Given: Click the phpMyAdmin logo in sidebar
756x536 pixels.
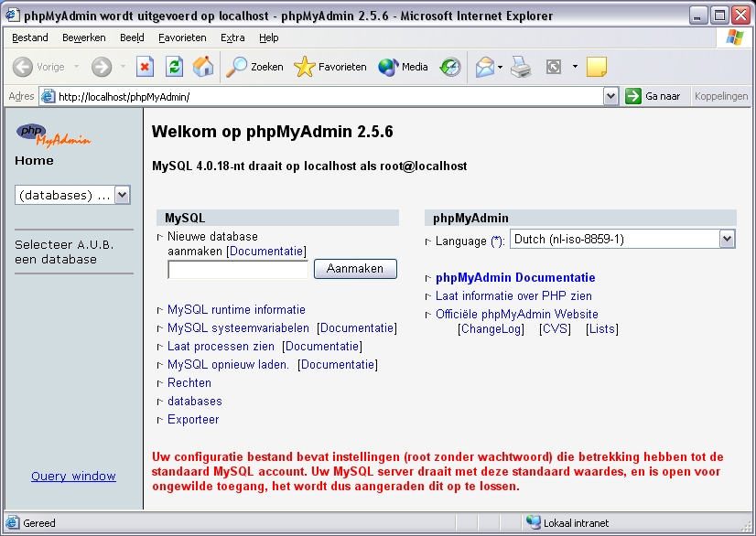Looking at the screenshot, I should pos(53,135).
